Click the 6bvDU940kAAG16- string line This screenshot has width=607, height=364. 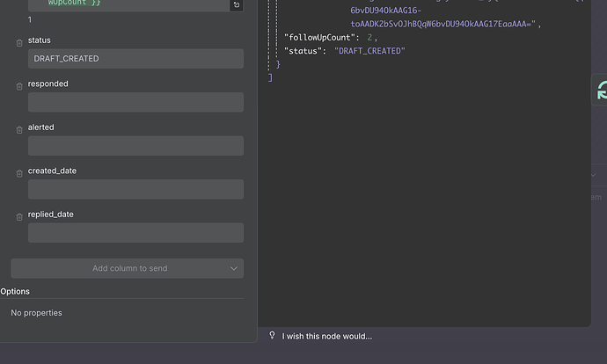[x=386, y=11]
